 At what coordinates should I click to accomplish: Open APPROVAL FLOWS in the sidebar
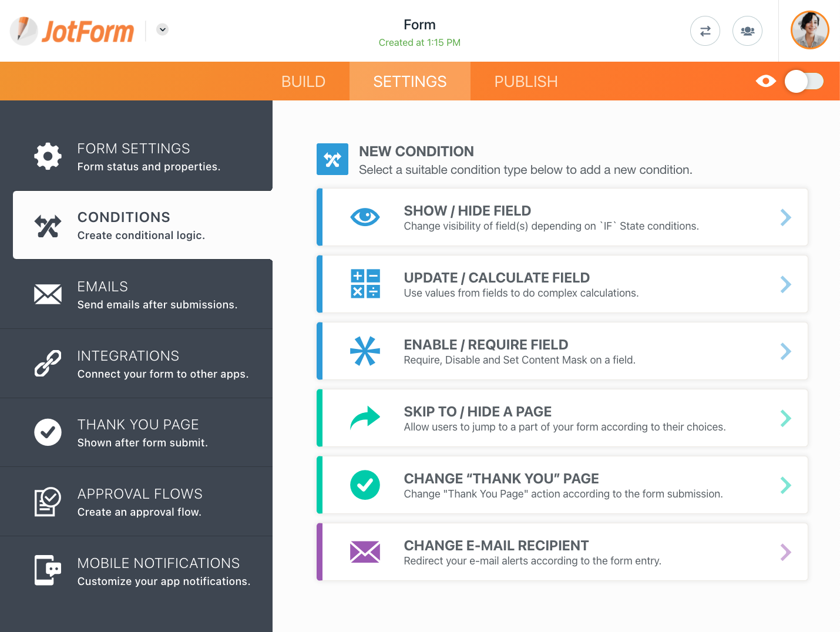tap(136, 502)
